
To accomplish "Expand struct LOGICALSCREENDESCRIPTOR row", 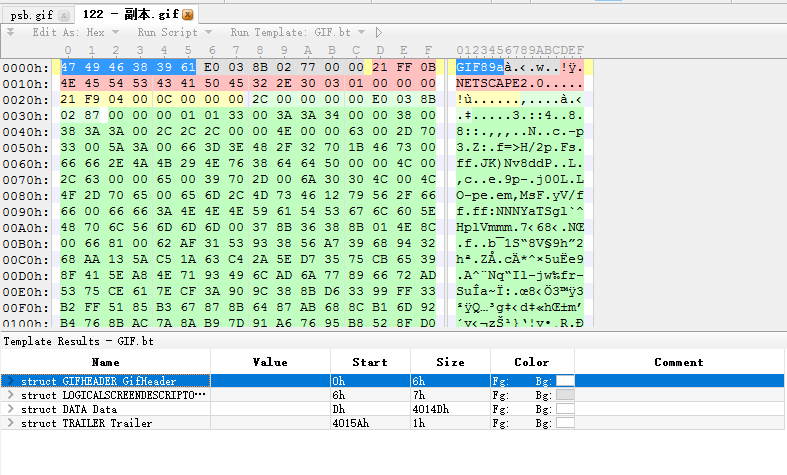I will (10, 395).
